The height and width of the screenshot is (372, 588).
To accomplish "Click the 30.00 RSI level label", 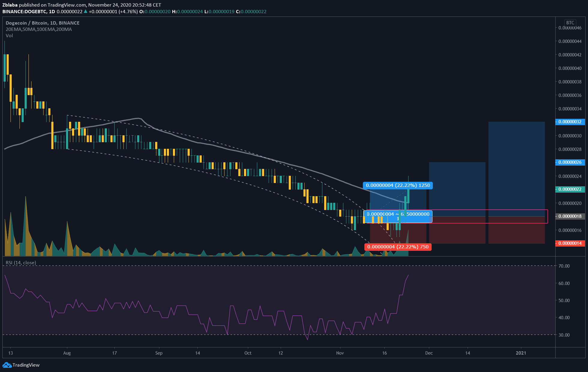I will 564,335.
